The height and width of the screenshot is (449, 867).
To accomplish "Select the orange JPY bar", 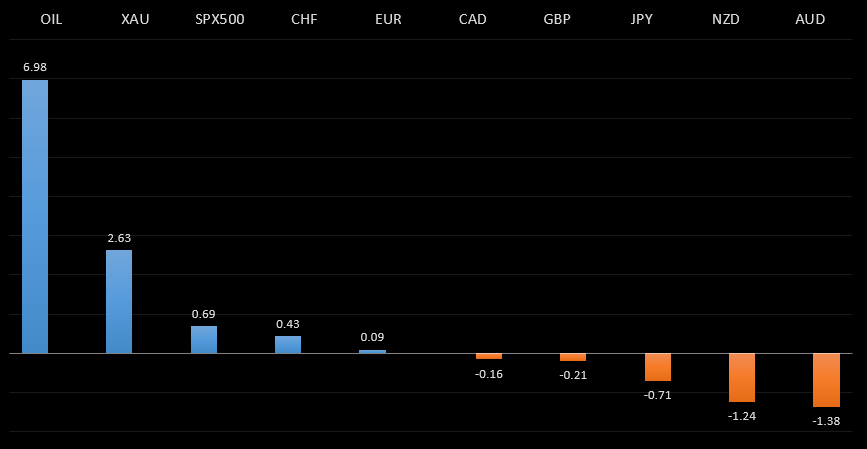I will tap(658, 367).
